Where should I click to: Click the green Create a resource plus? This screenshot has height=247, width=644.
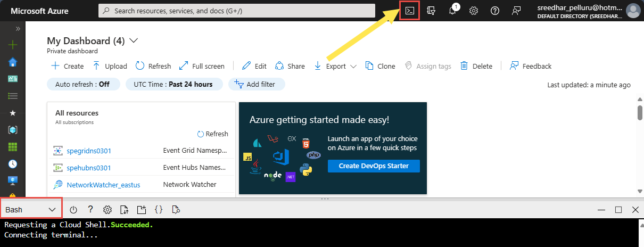point(13,45)
